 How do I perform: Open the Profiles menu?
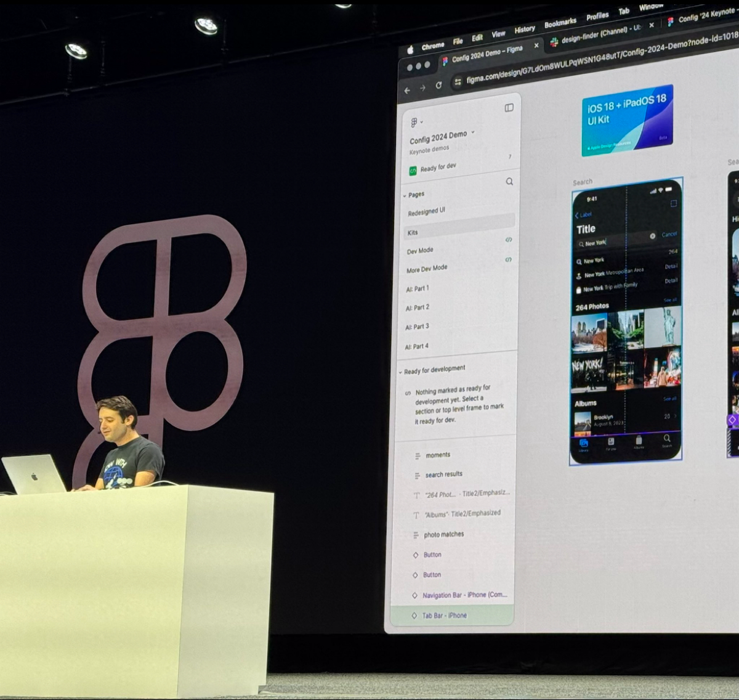click(597, 16)
